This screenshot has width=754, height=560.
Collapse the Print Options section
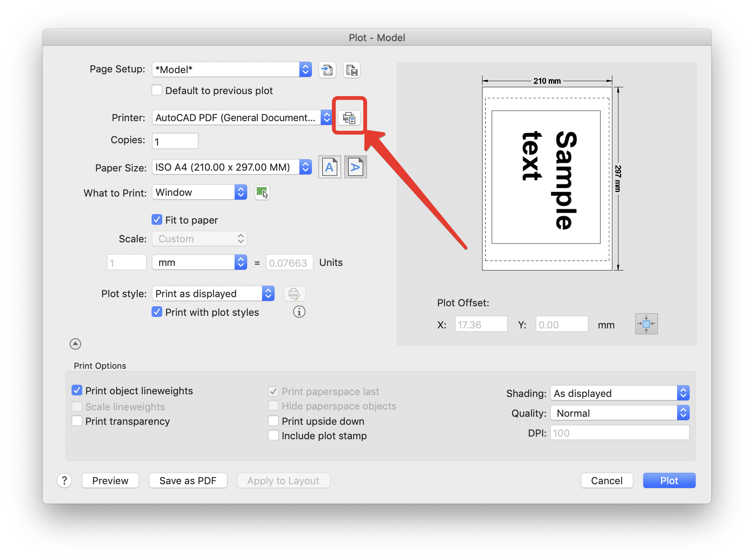point(75,344)
